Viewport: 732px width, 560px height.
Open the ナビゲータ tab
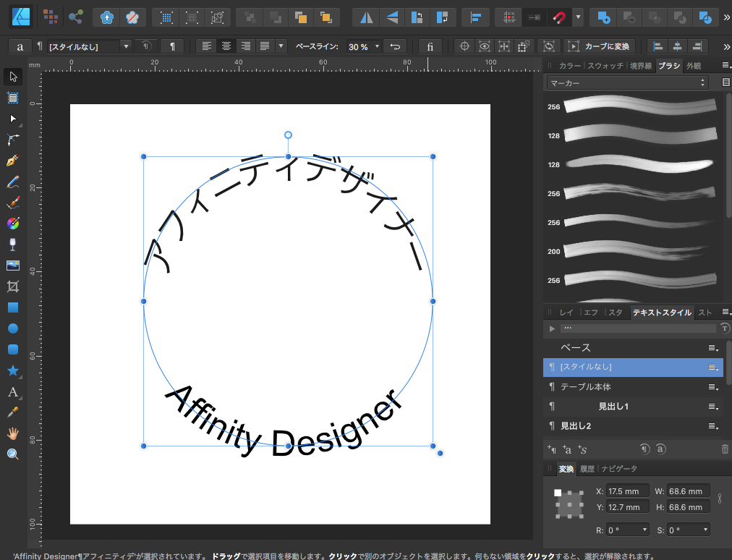(619, 469)
